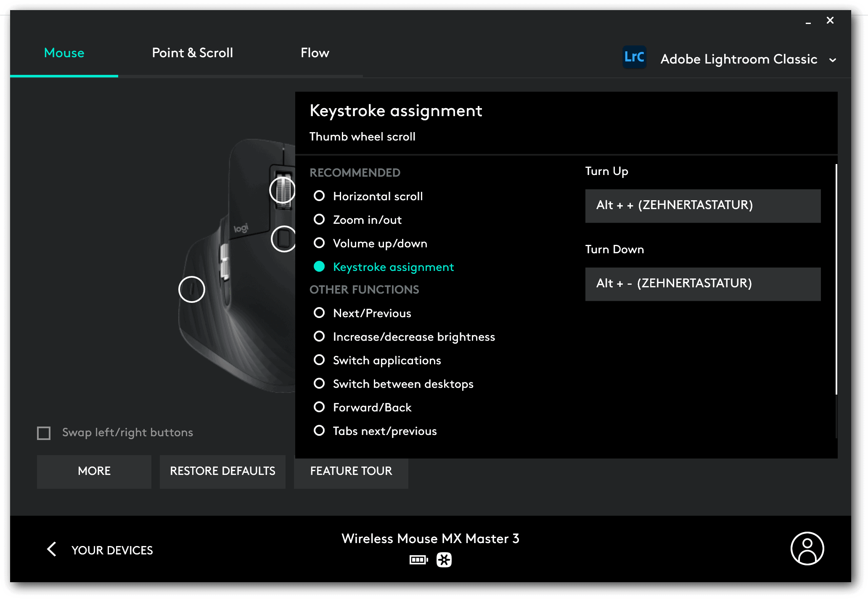Select the Switch between desktops radio option
The image size is (868, 599).
[x=319, y=384]
